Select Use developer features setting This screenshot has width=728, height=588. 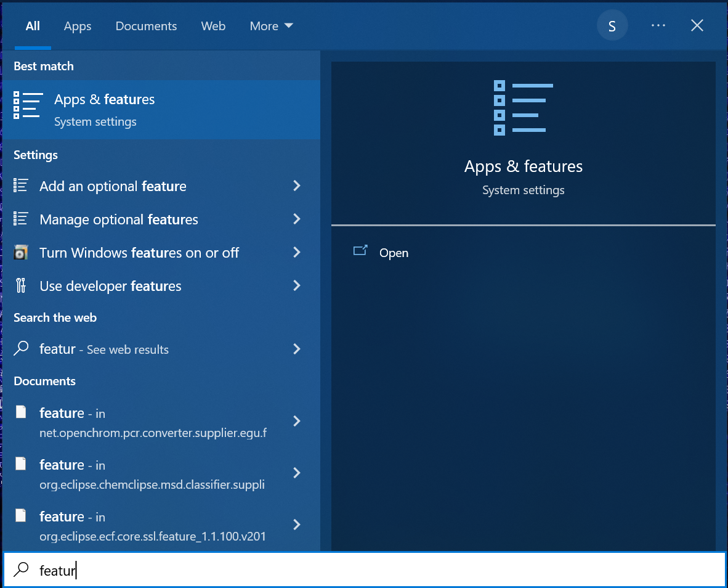(x=161, y=286)
